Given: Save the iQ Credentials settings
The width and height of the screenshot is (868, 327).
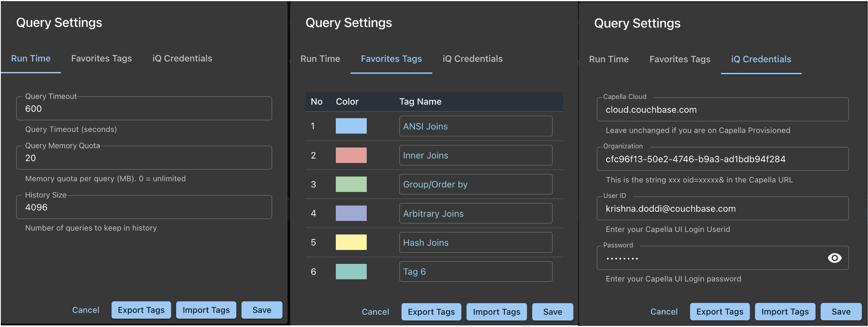Looking at the screenshot, I should [x=841, y=312].
